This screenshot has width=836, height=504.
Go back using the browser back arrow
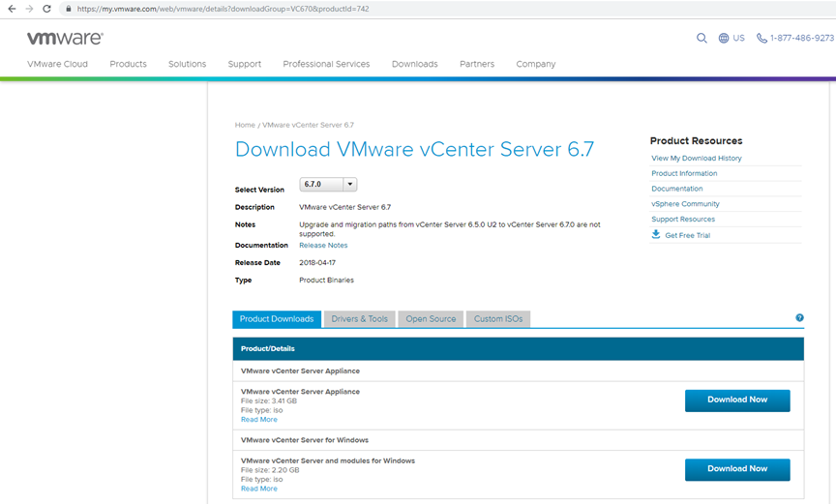click(x=12, y=9)
